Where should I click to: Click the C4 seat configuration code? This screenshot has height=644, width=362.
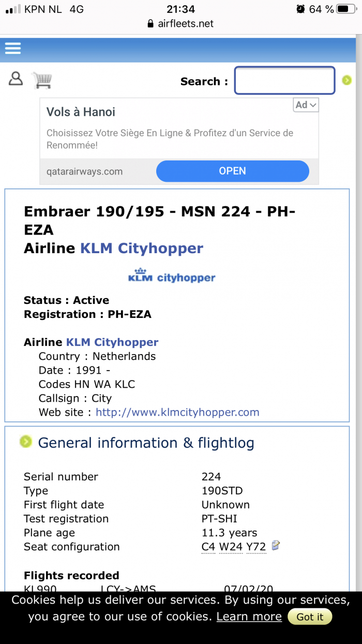tap(208, 547)
